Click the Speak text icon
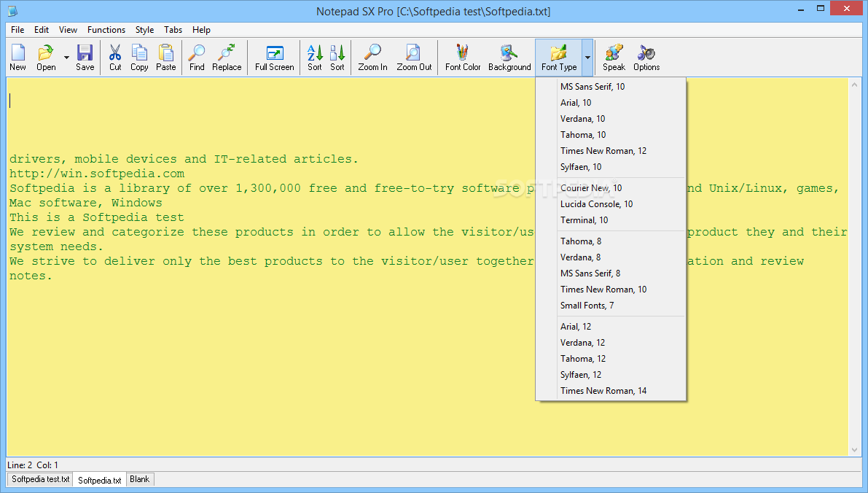Image resolution: width=868 pixels, height=493 pixels. [x=614, y=58]
